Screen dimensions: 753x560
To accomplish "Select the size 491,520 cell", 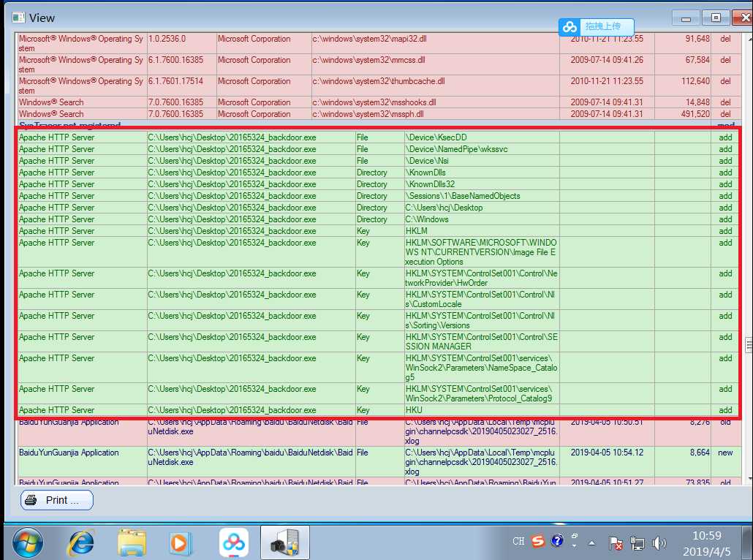I will pos(682,114).
